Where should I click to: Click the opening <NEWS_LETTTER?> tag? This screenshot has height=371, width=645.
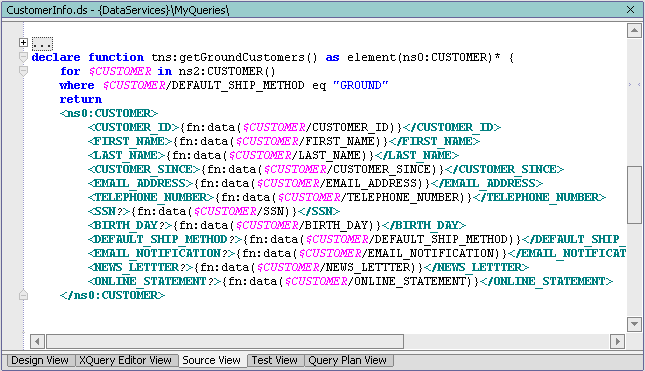[140, 267]
